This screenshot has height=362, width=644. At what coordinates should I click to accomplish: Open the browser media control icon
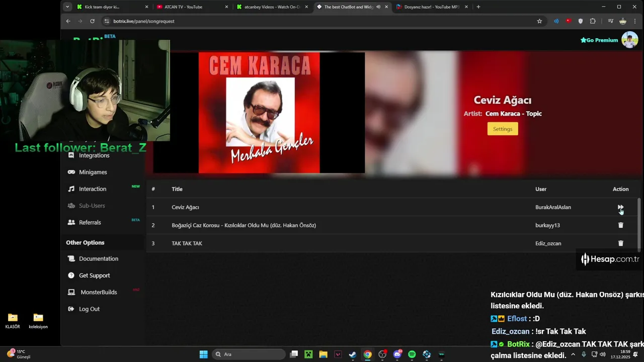(x=610, y=21)
